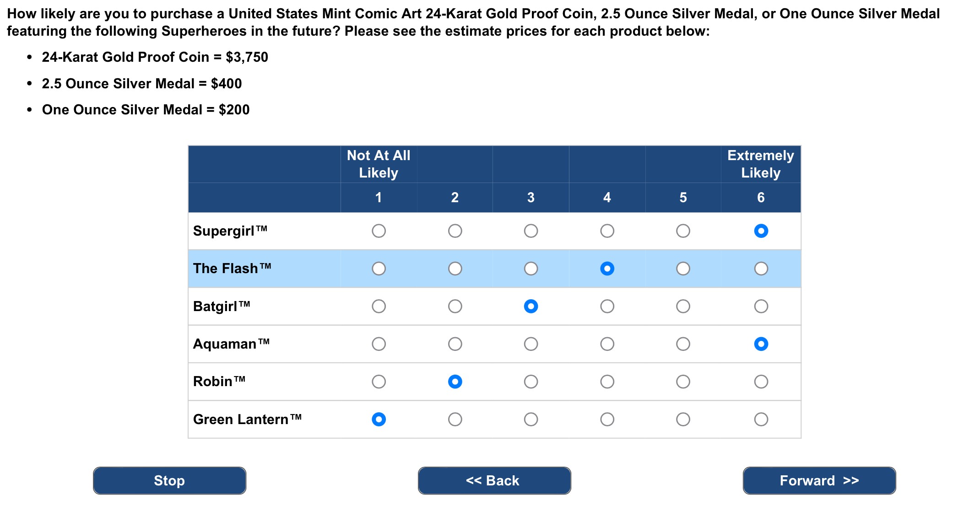Rate Batgirl 6, Extremely Likely

coord(761,306)
